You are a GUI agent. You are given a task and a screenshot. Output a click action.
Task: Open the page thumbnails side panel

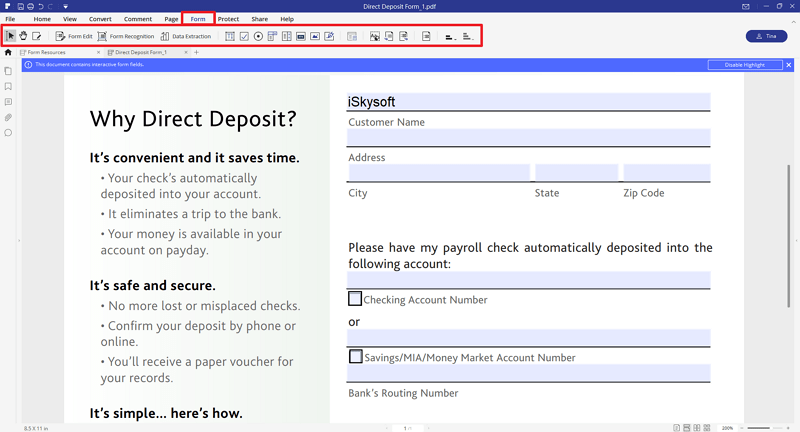(x=8, y=71)
